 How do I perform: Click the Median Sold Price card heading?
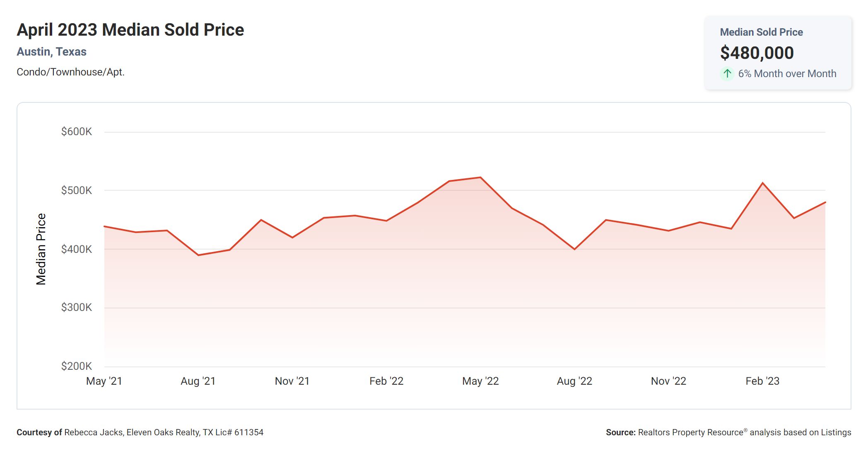(x=761, y=32)
